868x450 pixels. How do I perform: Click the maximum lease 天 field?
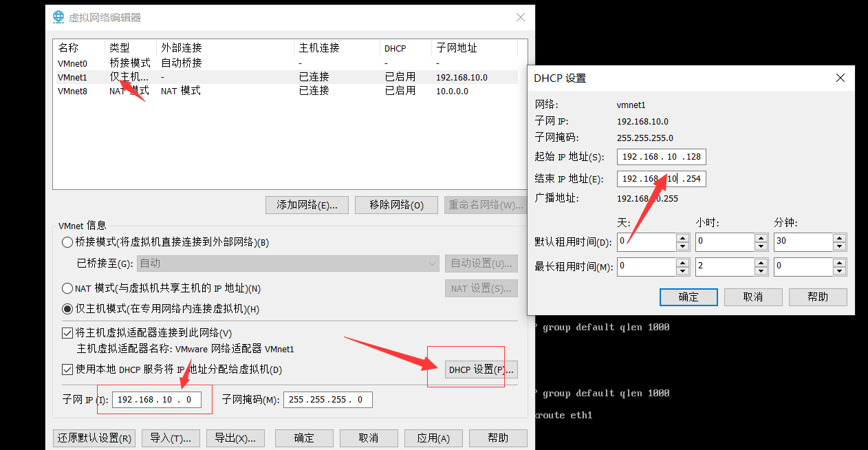[647, 266]
